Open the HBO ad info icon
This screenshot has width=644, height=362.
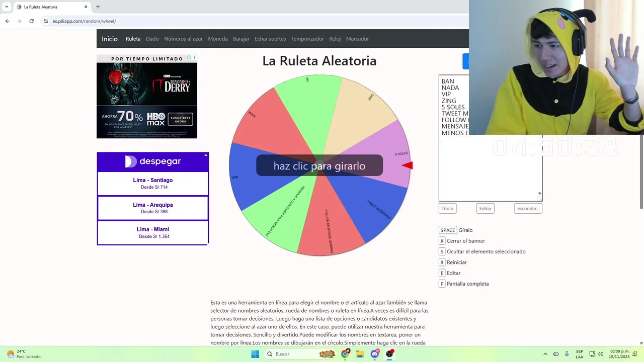tap(189, 58)
